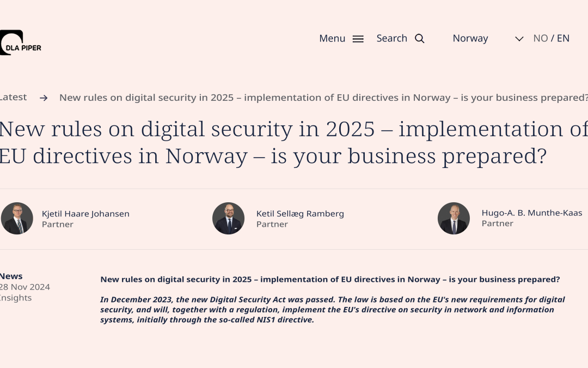Click the Kjetil Haare Johansen name link
Screen dimensions: 588x368
point(85,214)
